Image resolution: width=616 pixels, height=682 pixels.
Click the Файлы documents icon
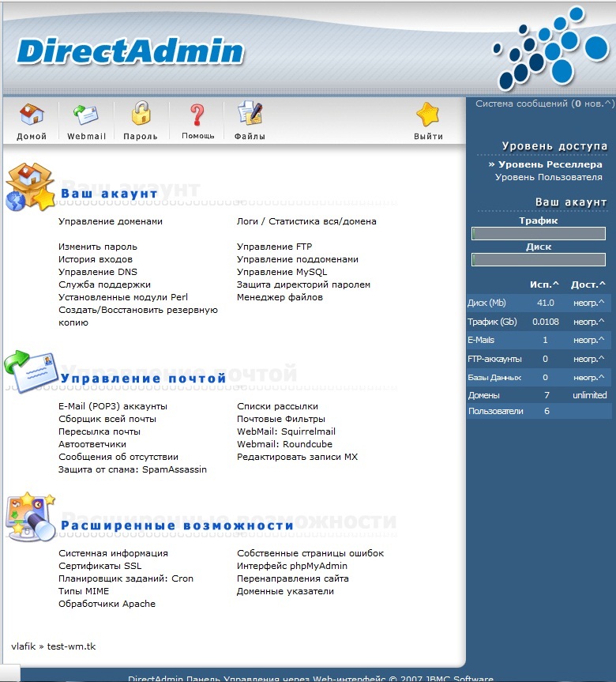(x=250, y=114)
